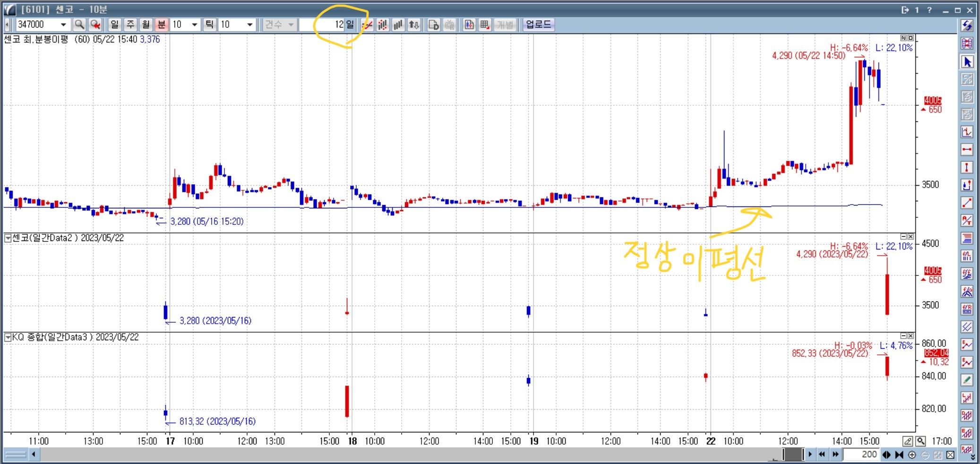Click the refresh arrows icon atop sidebar
The image size is (980, 464).
pyautogui.click(x=967, y=26)
